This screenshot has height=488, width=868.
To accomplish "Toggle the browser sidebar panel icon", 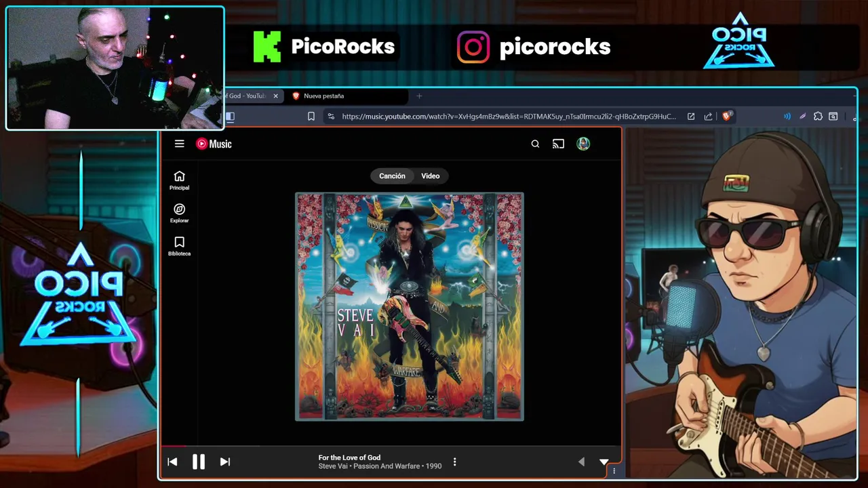I will [x=230, y=117].
